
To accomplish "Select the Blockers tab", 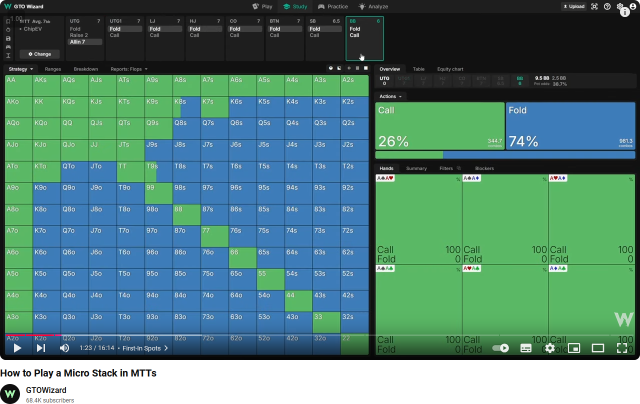I will pos(484,168).
